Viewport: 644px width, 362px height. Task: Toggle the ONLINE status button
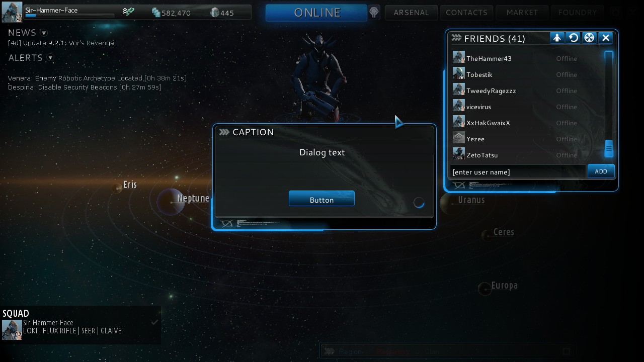pyautogui.click(x=316, y=13)
